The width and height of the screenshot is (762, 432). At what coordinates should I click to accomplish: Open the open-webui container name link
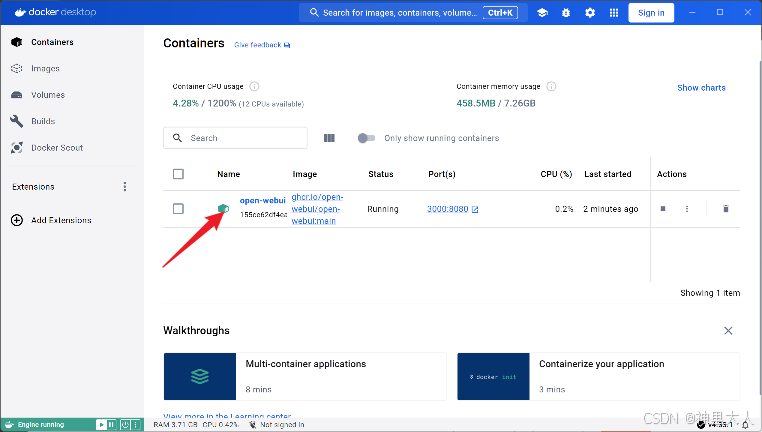[262, 200]
